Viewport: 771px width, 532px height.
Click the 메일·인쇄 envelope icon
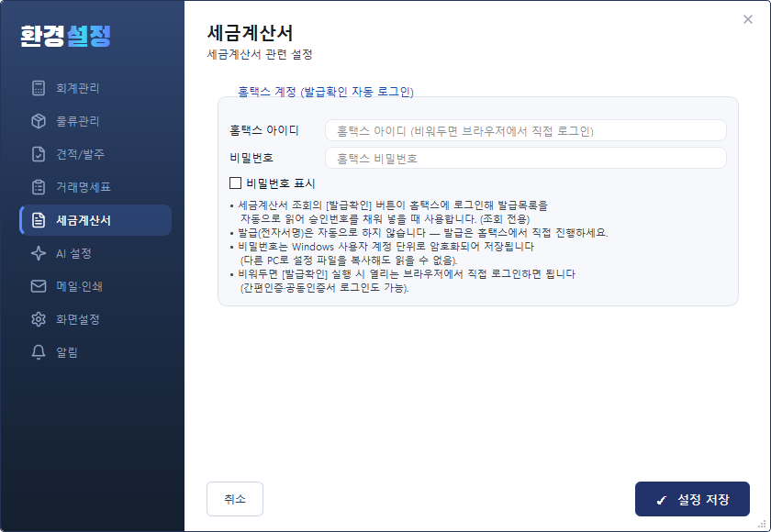(39, 286)
